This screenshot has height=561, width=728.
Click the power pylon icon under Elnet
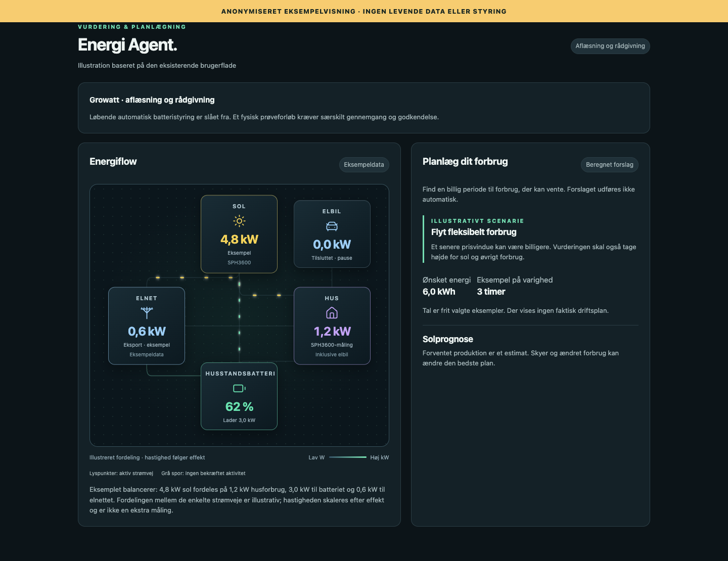coord(147,313)
